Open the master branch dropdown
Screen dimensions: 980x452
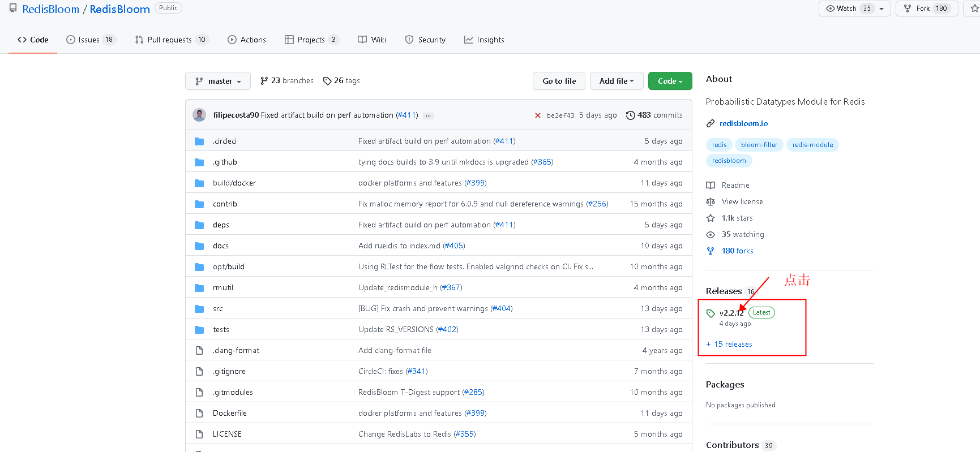pyautogui.click(x=217, y=81)
